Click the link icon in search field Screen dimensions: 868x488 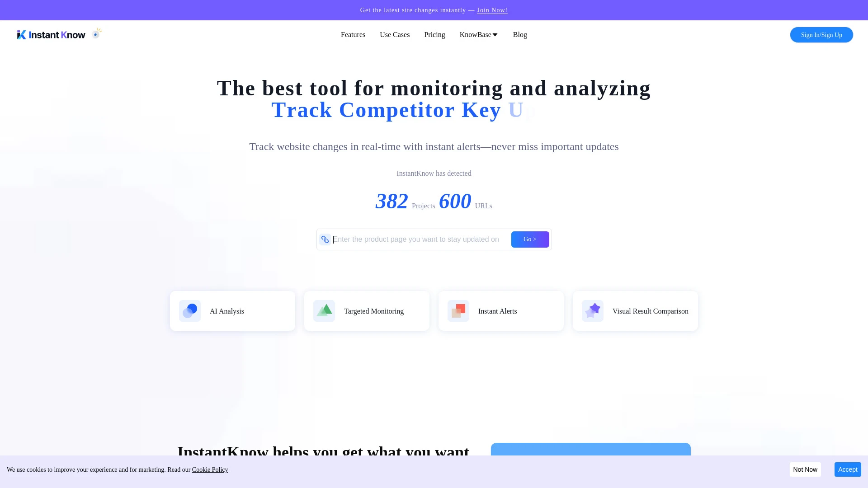(x=325, y=239)
